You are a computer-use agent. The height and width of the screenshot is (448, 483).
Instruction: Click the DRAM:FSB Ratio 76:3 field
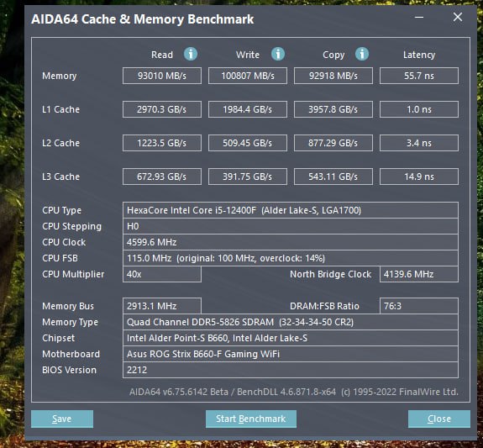[419, 306]
